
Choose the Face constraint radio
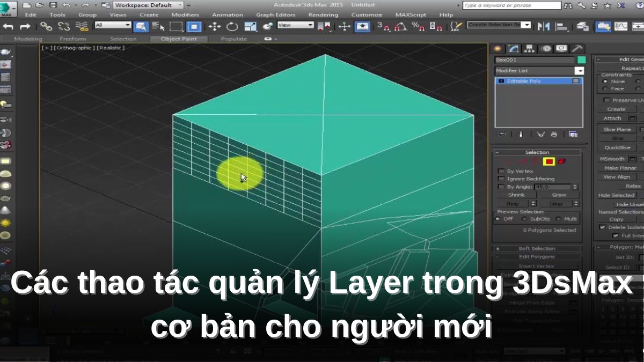click(x=605, y=89)
